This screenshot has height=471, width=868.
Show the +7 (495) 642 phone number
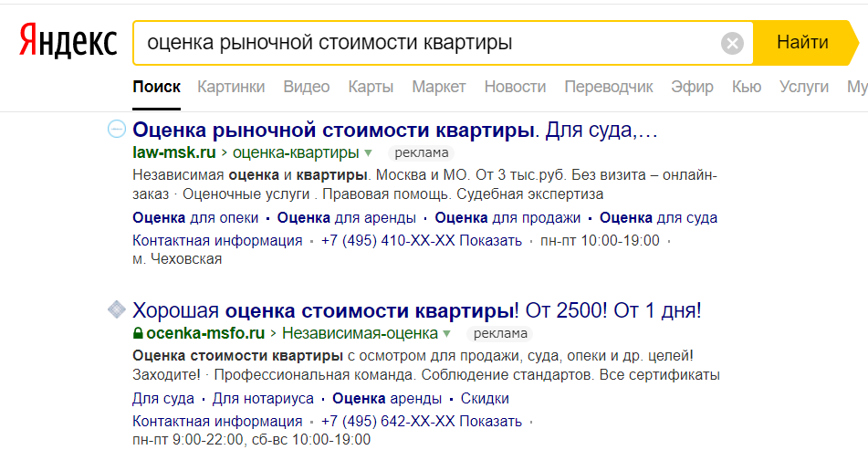(x=422, y=422)
